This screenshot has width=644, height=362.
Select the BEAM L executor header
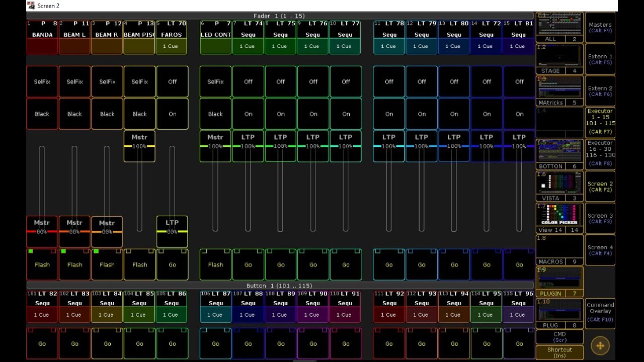tap(74, 37)
